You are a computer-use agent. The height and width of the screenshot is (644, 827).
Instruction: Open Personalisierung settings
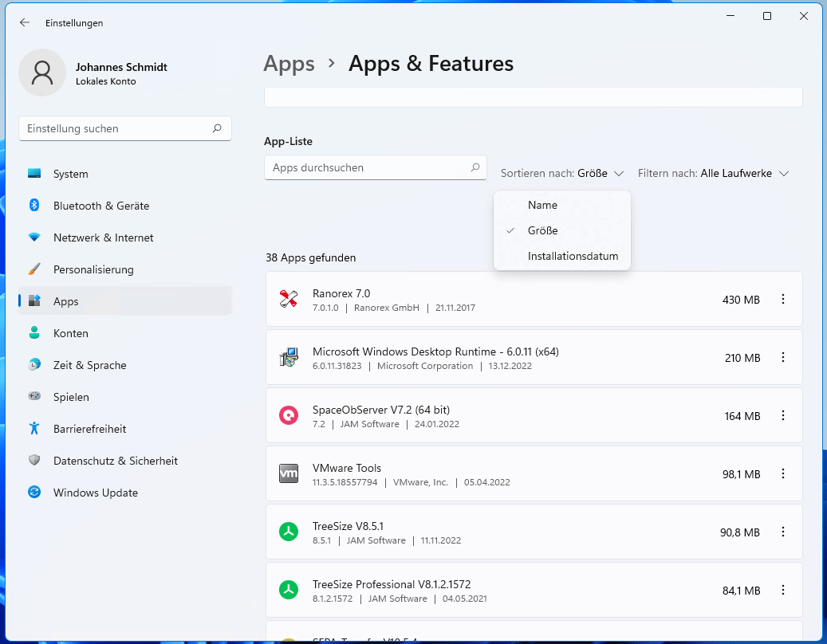tap(125, 269)
